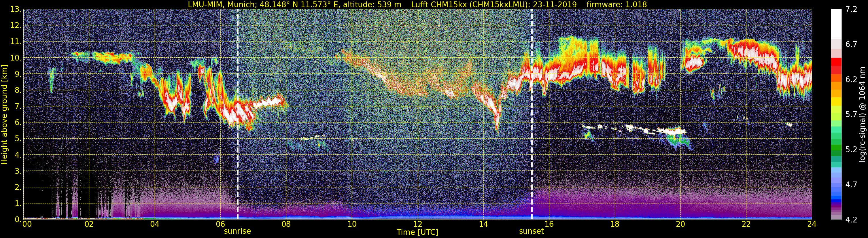Image resolution: width=868 pixels, height=238 pixels.
Task: Click the height axis tick label 7
Action: tap(18, 107)
